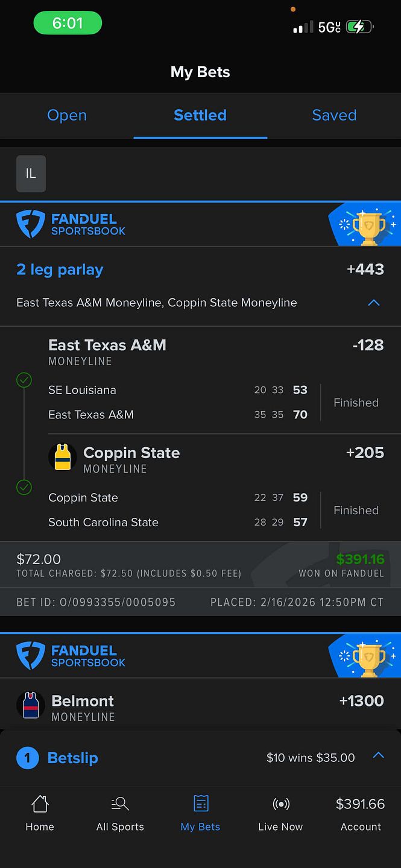Tap the Betslip count badge
Screen dimensions: 401x868
[28, 758]
